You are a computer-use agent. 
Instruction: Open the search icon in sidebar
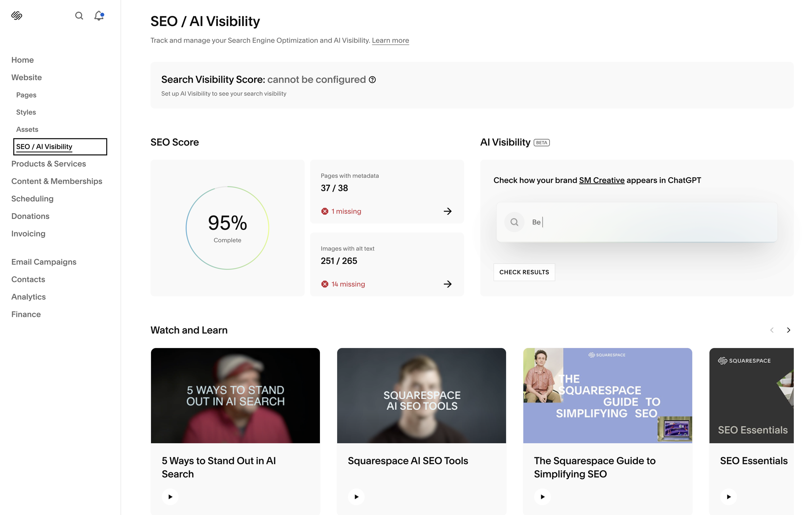pyautogui.click(x=79, y=16)
